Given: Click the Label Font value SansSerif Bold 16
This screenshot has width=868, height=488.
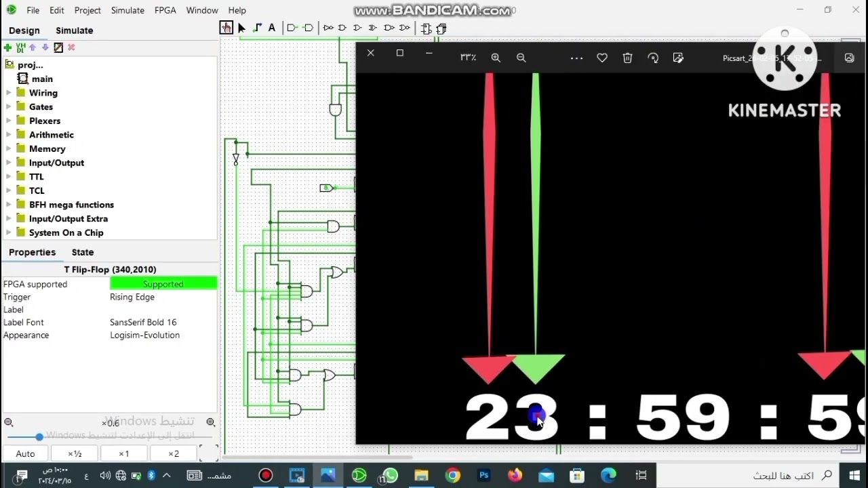Looking at the screenshot, I should (163, 322).
